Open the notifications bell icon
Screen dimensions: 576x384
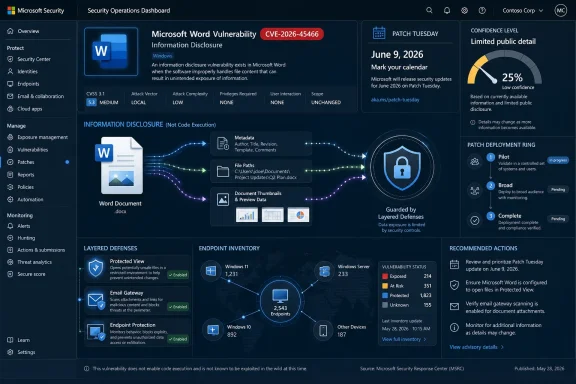[447, 10]
